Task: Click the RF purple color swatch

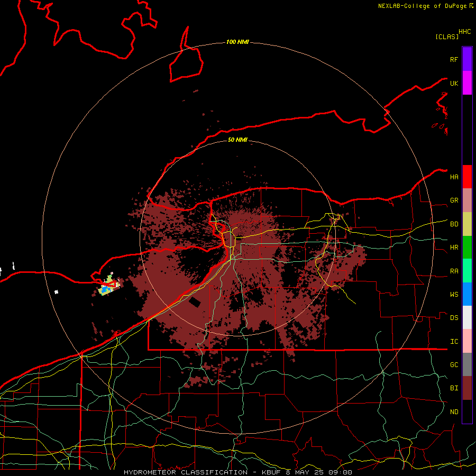Action: click(467, 59)
